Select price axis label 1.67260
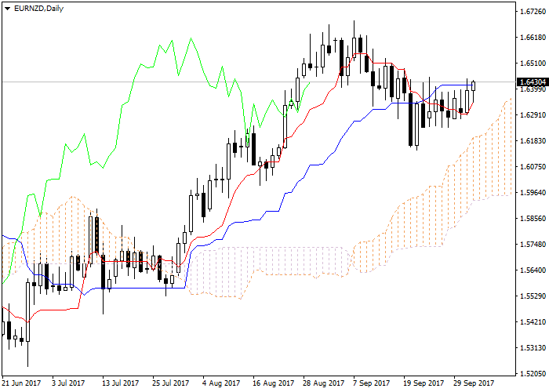Image resolution: width=549 pixels, height=392 pixels. (533, 12)
